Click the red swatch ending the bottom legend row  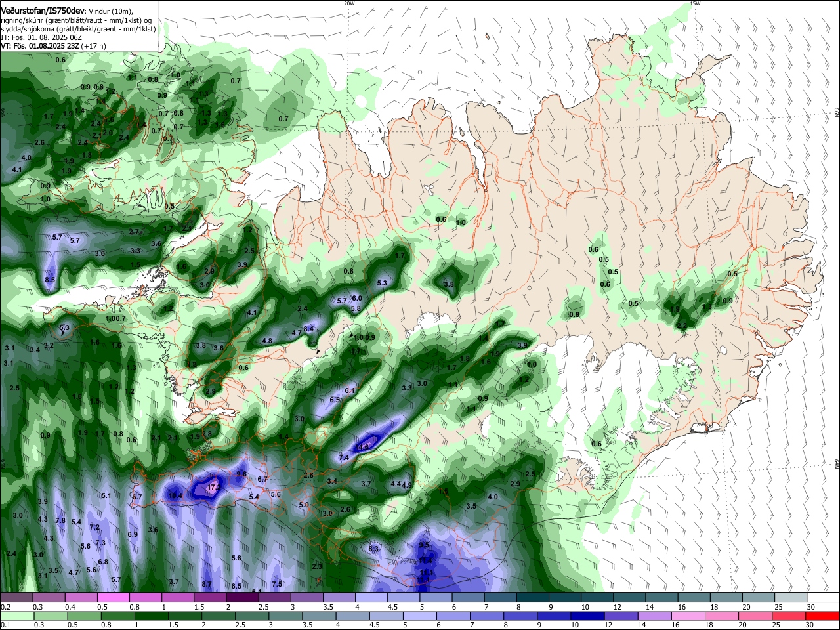click(823, 616)
